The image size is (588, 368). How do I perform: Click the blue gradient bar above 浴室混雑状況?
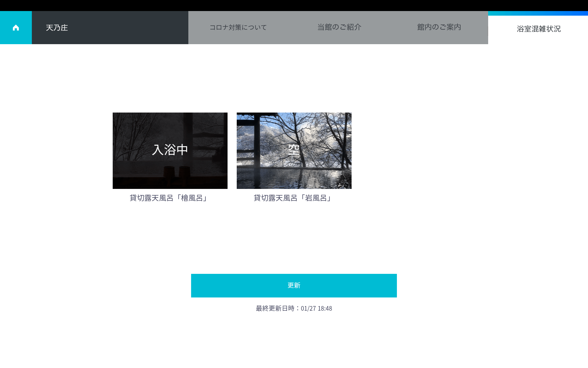pos(538,13)
